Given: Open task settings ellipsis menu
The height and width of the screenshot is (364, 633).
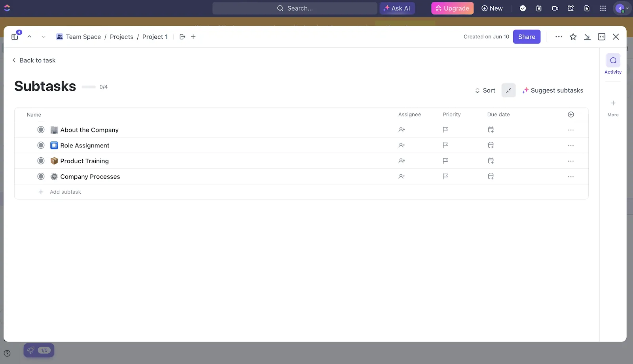Looking at the screenshot, I should click(x=559, y=37).
